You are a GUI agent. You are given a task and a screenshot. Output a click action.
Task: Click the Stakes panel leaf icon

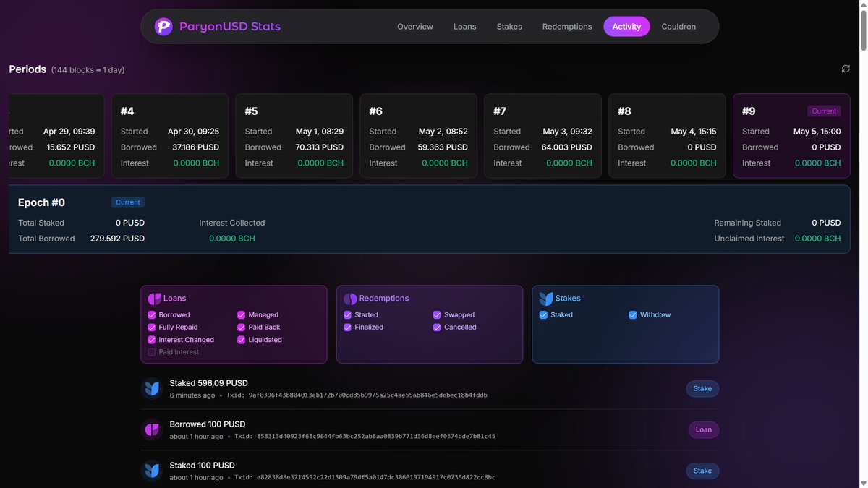coord(546,299)
